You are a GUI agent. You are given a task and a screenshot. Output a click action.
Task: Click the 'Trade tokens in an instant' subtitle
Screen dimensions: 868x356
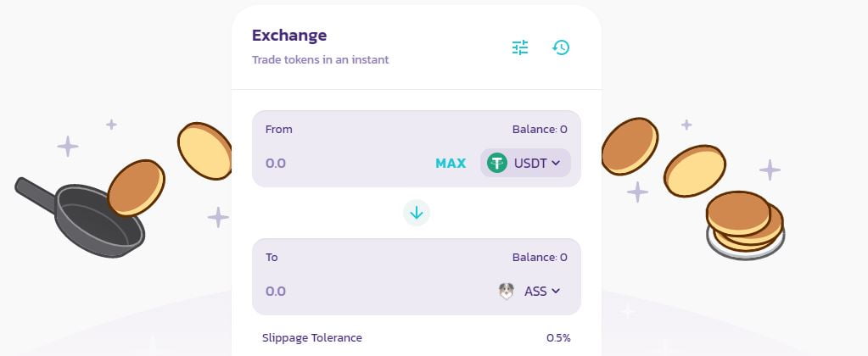[321, 60]
